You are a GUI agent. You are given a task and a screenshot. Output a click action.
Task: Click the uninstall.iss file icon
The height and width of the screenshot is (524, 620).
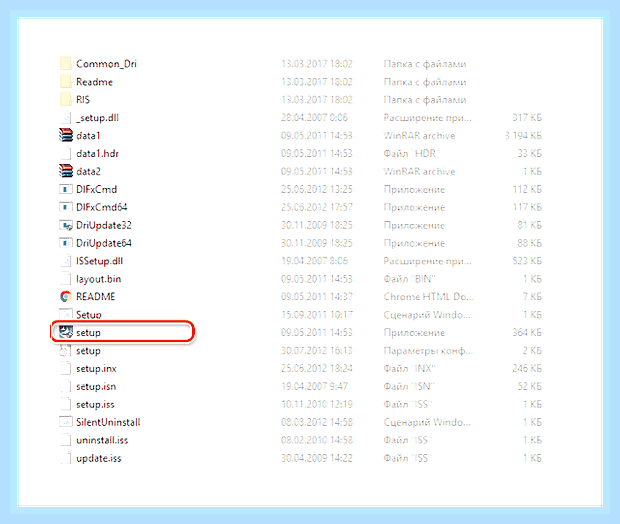click(66, 440)
